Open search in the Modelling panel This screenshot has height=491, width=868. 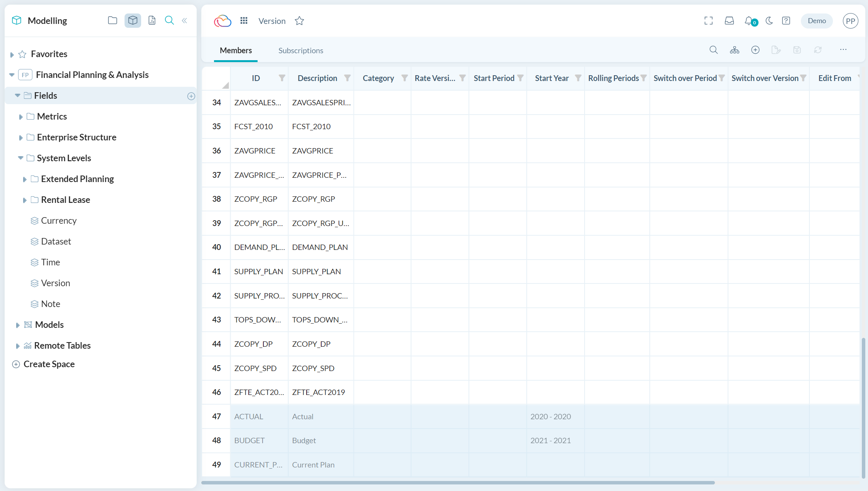click(169, 20)
